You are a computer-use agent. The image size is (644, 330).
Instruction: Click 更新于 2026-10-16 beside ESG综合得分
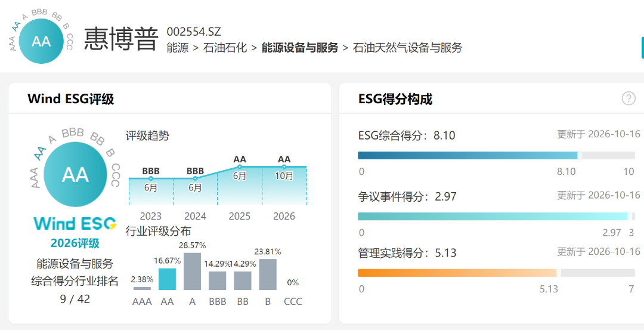point(599,134)
